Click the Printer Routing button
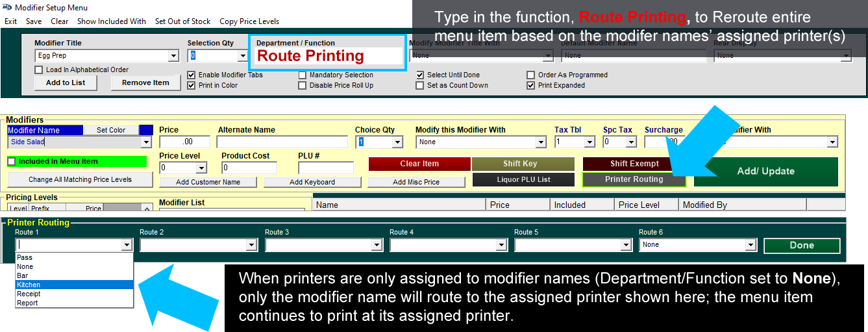 click(x=634, y=179)
